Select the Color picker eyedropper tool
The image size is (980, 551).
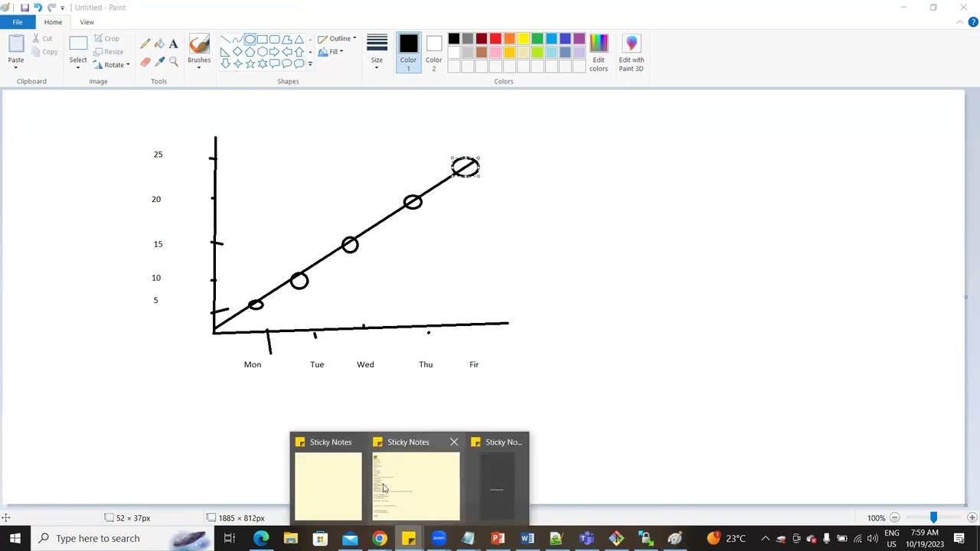(159, 62)
